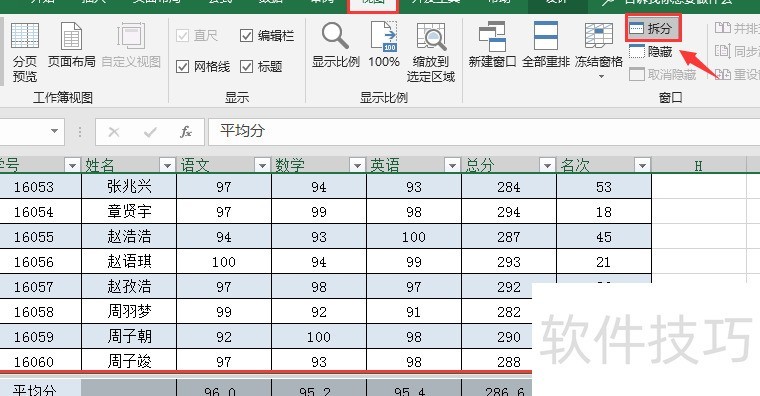Open a New Window (新建窗口)
This screenshot has height=396, width=760.
click(x=492, y=46)
